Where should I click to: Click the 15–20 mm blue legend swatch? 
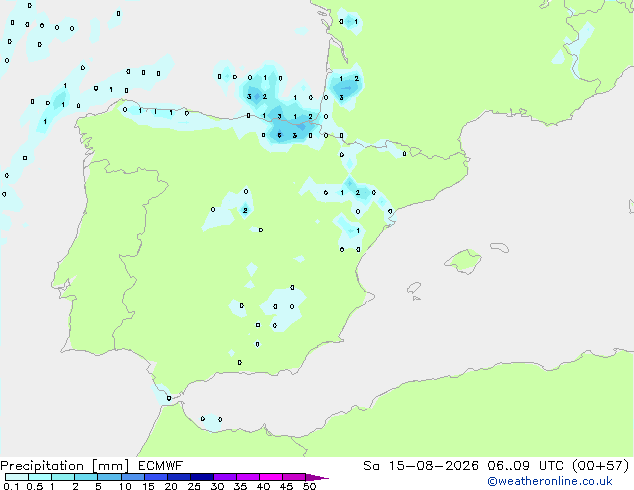[156, 477]
